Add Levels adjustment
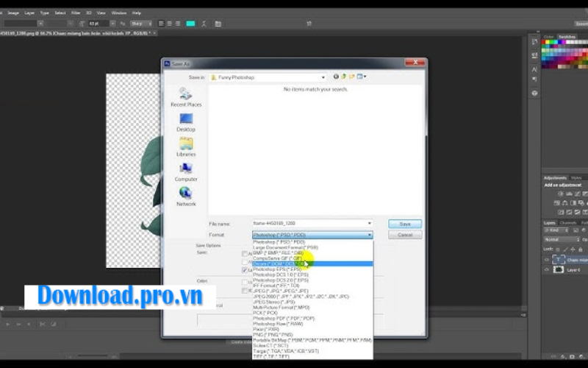 569,194
